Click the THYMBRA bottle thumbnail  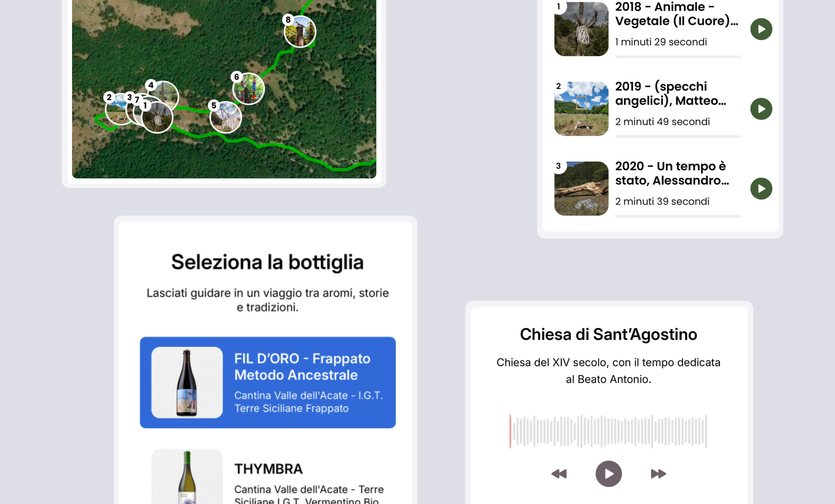click(187, 477)
